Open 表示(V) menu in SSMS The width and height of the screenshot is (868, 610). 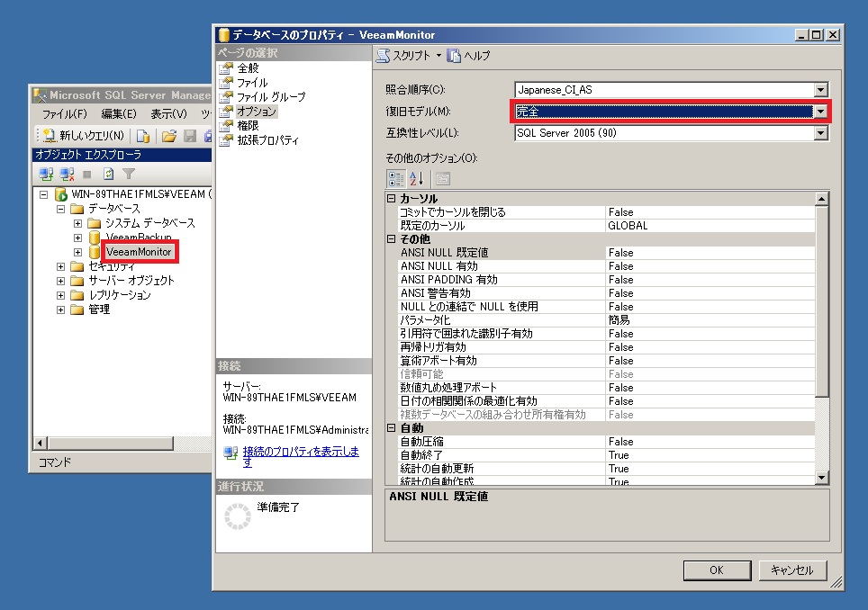(x=169, y=114)
